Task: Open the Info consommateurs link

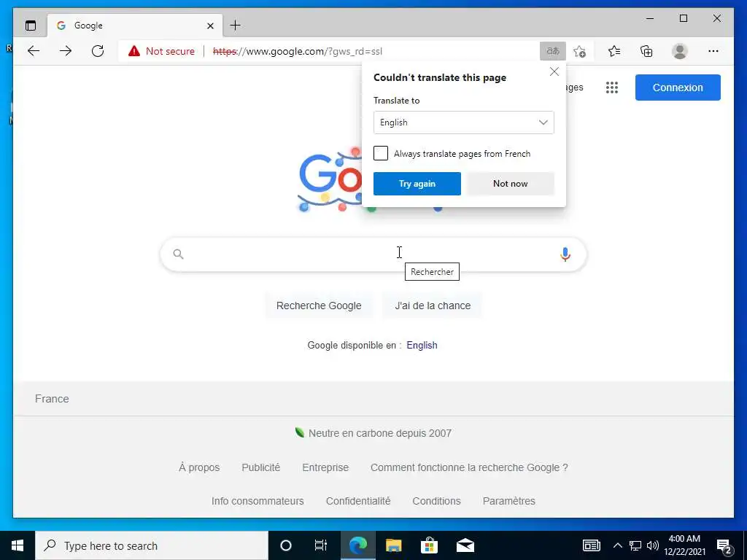Action: 258,501
